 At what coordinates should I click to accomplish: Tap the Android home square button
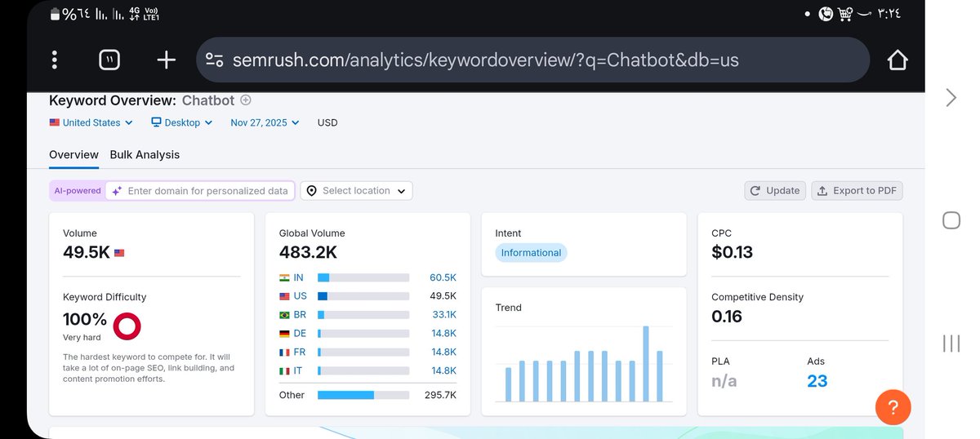click(951, 220)
